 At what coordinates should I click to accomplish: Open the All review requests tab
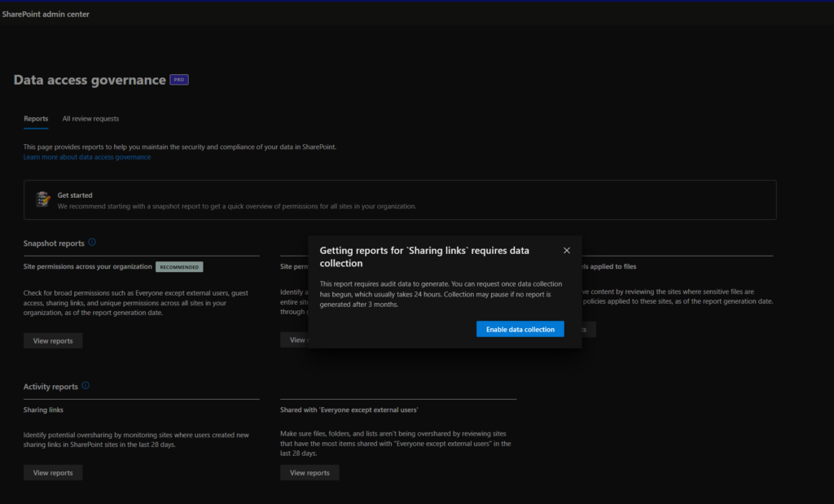coord(90,119)
